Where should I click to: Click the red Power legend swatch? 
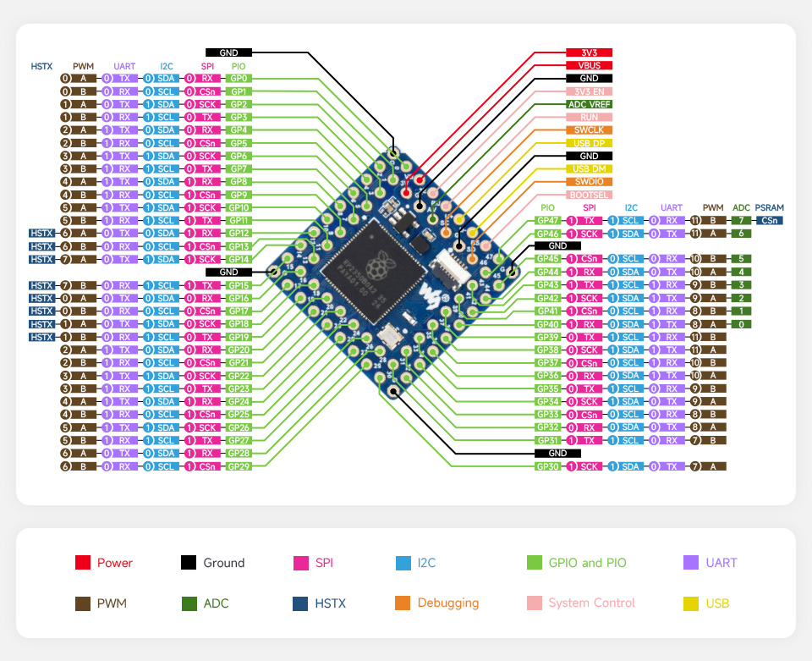(83, 562)
